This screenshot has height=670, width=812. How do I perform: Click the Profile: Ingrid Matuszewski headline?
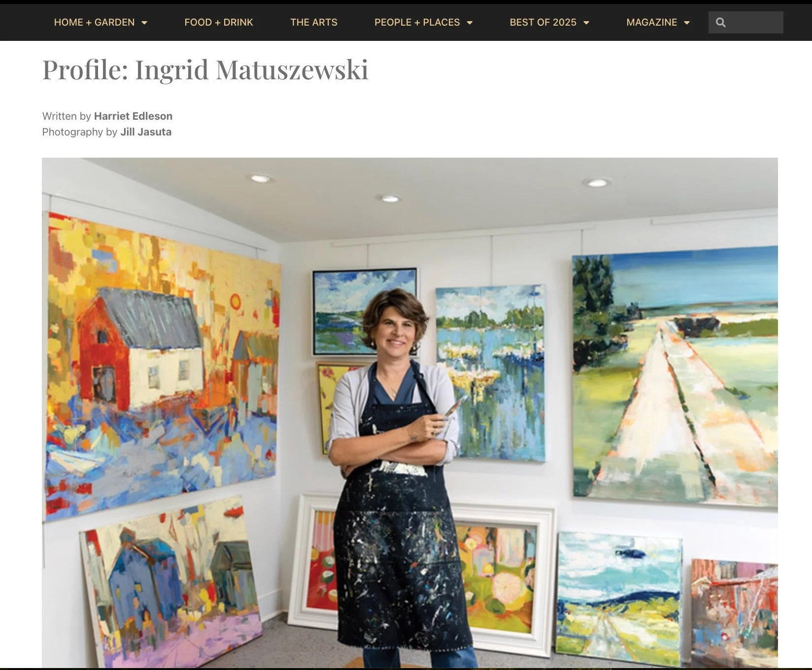click(x=205, y=69)
